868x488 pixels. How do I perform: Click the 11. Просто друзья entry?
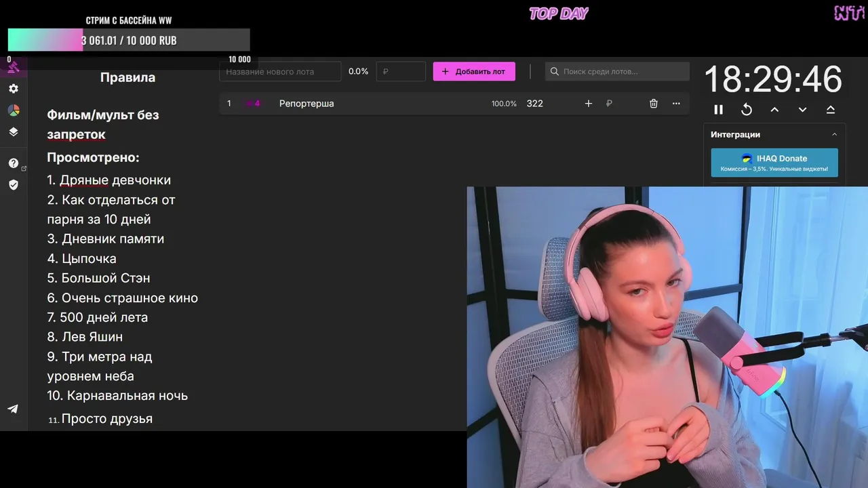click(100, 419)
